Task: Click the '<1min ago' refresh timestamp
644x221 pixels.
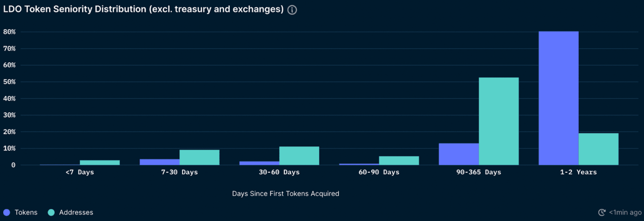Action: 625,212
